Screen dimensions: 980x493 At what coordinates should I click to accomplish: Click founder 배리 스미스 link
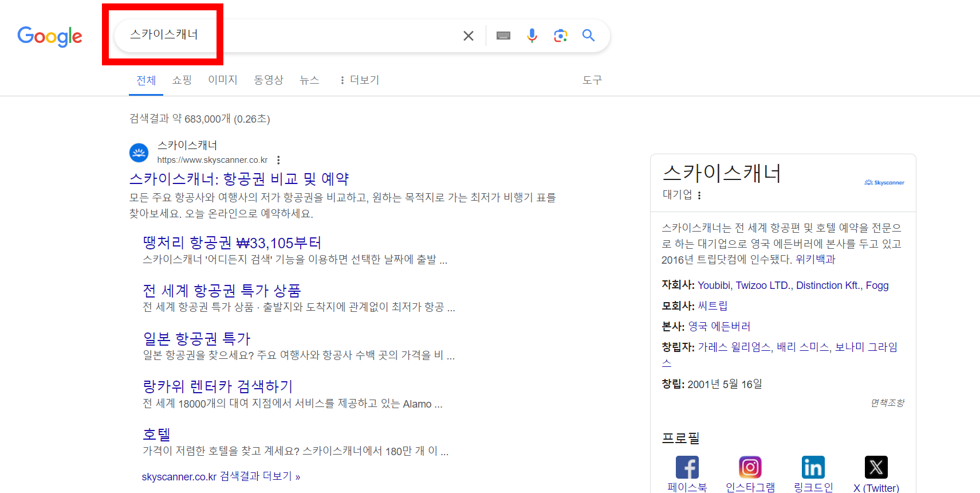tap(803, 347)
